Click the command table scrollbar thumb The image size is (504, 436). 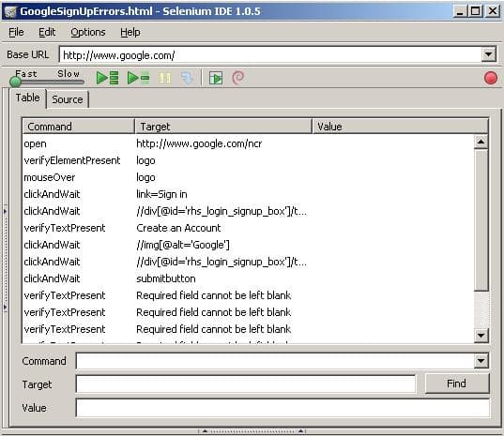click(x=481, y=219)
